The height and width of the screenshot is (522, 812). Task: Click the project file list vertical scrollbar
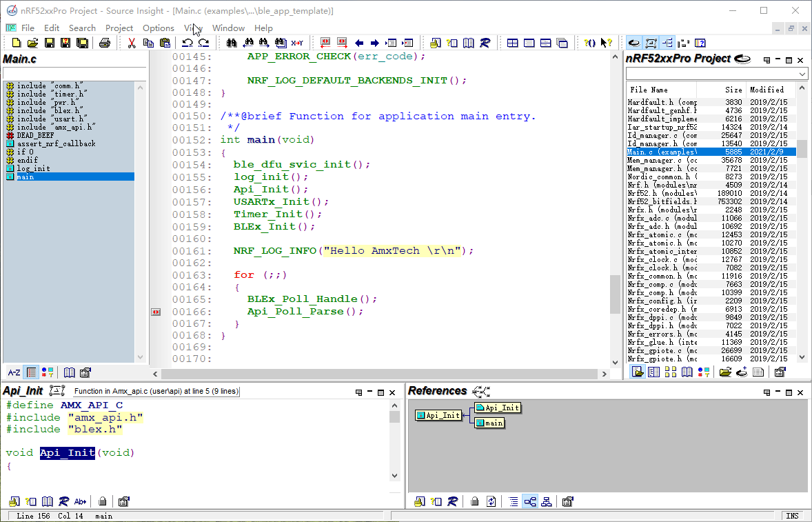point(802,223)
